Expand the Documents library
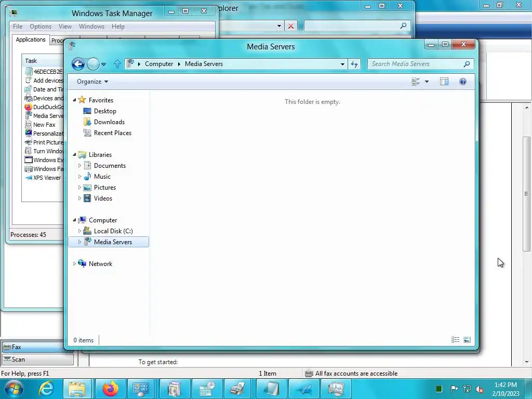The width and height of the screenshot is (532, 399). click(x=79, y=166)
